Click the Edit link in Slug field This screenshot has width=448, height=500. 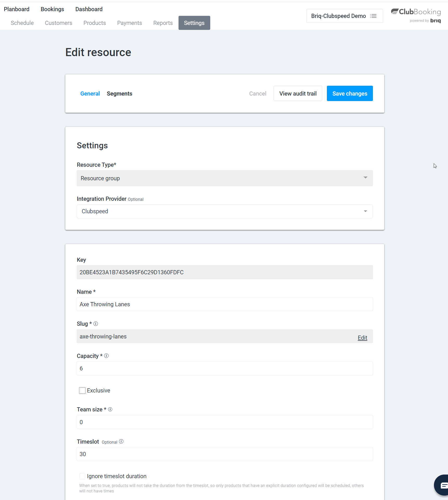pyautogui.click(x=362, y=338)
